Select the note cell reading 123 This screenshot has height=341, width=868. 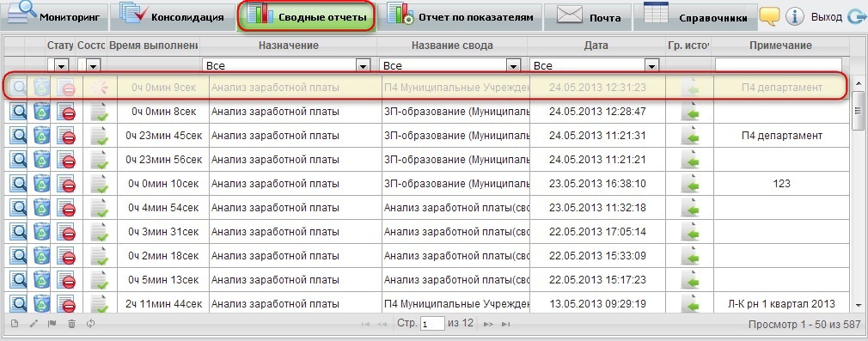pyautogui.click(x=782, y=184)
